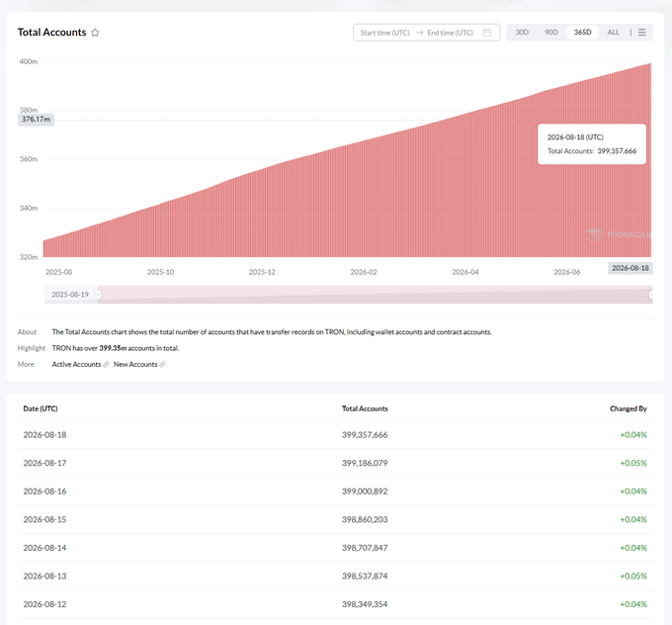The height and width of the screenshot is (625, 672).
Task: Click the right range slider handle
Action: coord(651,295)
